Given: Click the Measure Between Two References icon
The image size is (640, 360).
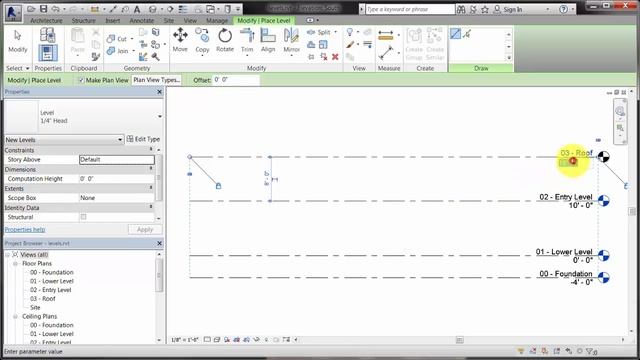Looking at the screenshot, I should (x=385, y=53).
